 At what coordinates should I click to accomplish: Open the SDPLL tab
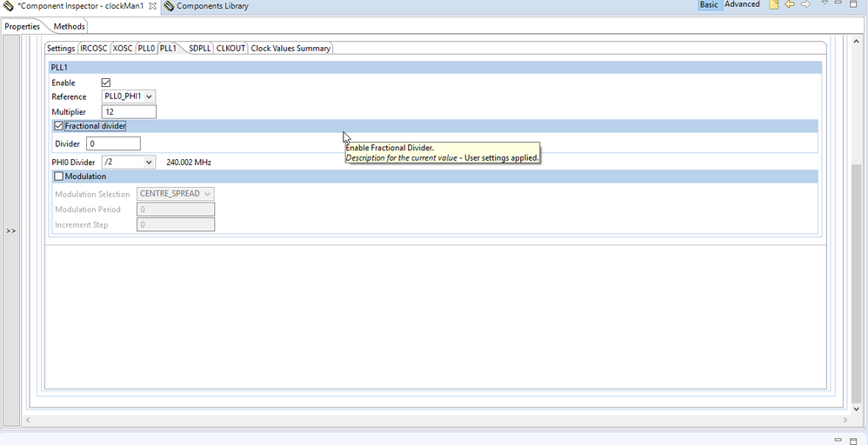point(199,48)
